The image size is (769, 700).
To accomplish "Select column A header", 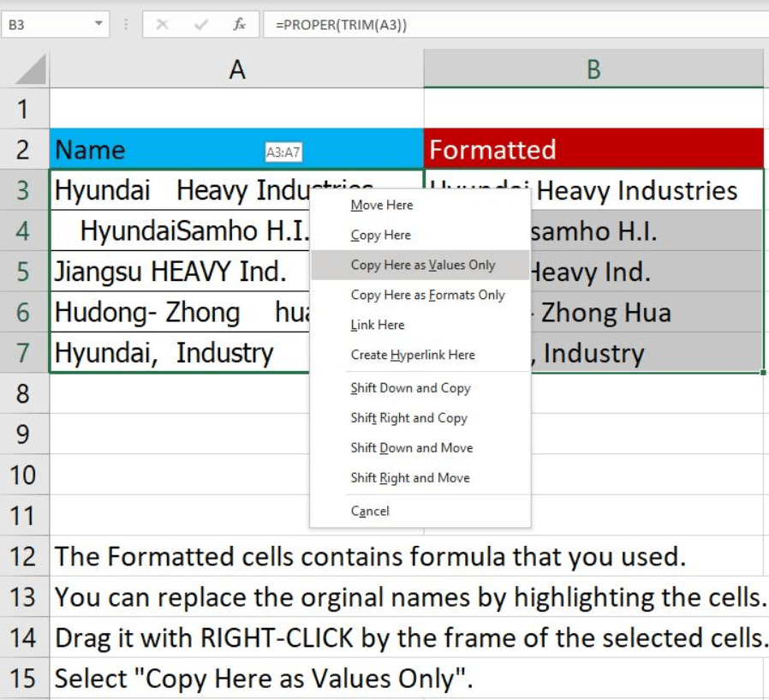I will (x=237, y=69).
